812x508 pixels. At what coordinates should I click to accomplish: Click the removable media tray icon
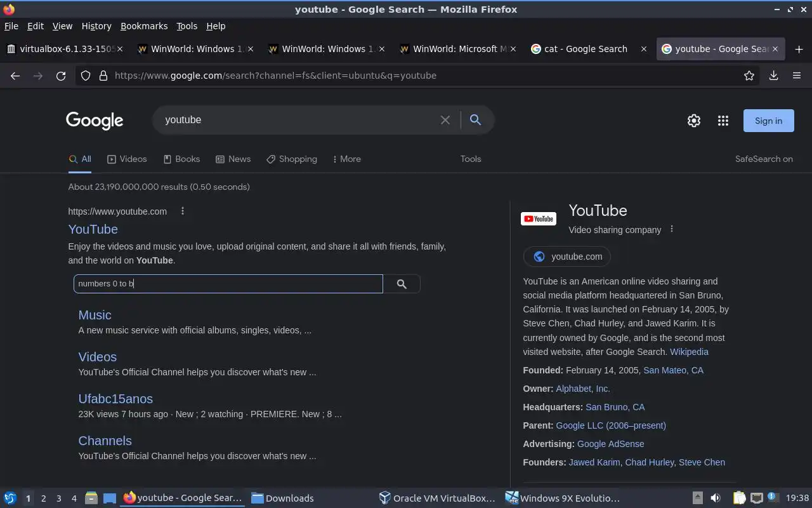point(697,498)
